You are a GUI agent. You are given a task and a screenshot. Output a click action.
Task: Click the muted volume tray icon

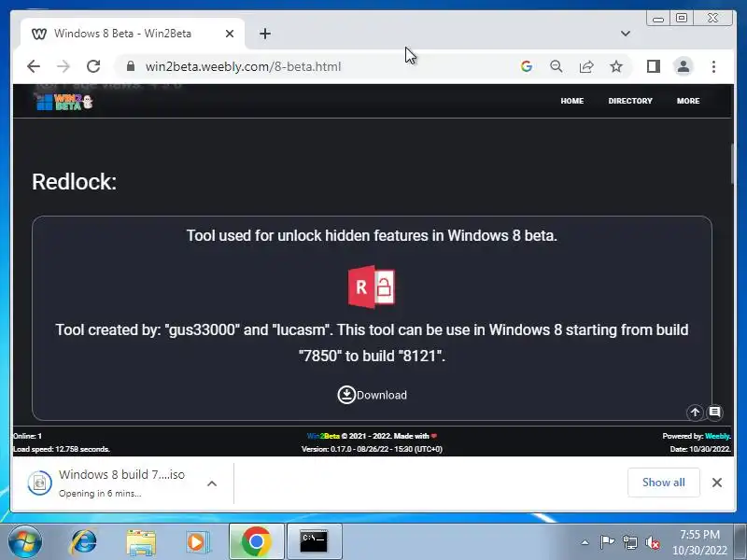pyautogui.click(x=652, y=542)
